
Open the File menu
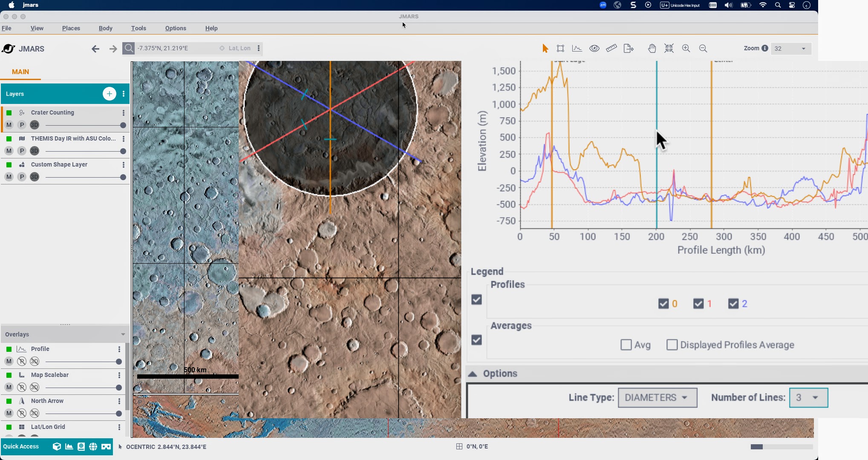pyautogui.click(x=6, y=28)
